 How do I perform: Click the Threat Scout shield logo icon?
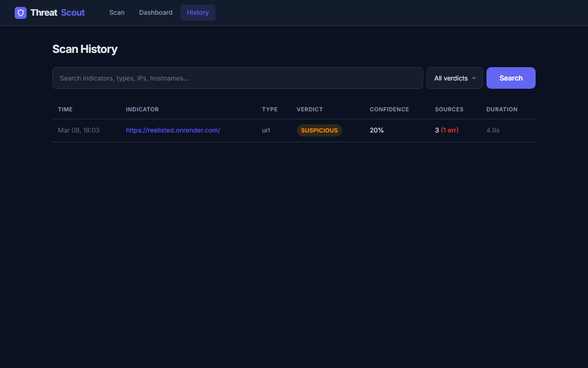21,13
